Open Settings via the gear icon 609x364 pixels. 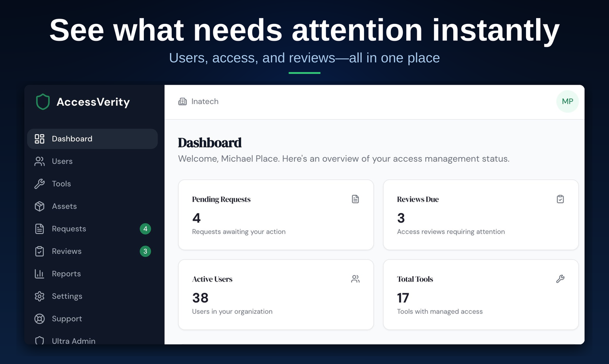point(39,296)
